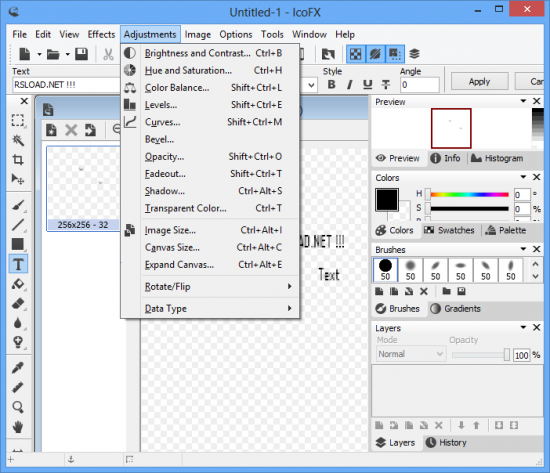Select the dodge lightbulb tool
Viewport: 550px width, 473px height.
pyautogui.click(x=18, y=342)
